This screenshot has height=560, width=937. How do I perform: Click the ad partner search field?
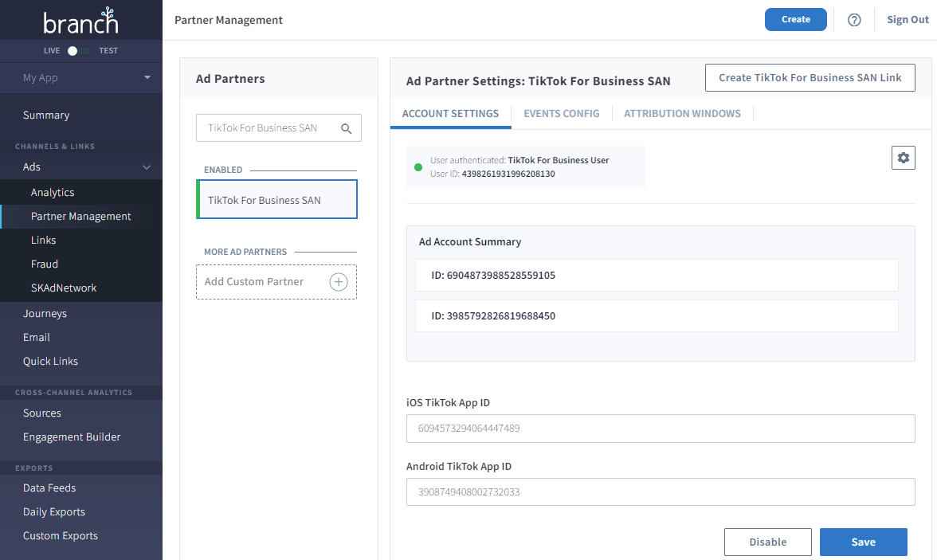[x=279, y=128]
